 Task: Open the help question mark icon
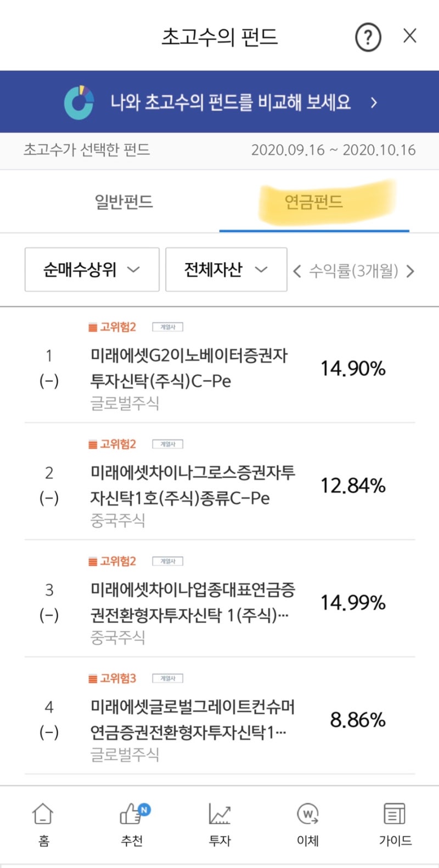click(368, 37)
